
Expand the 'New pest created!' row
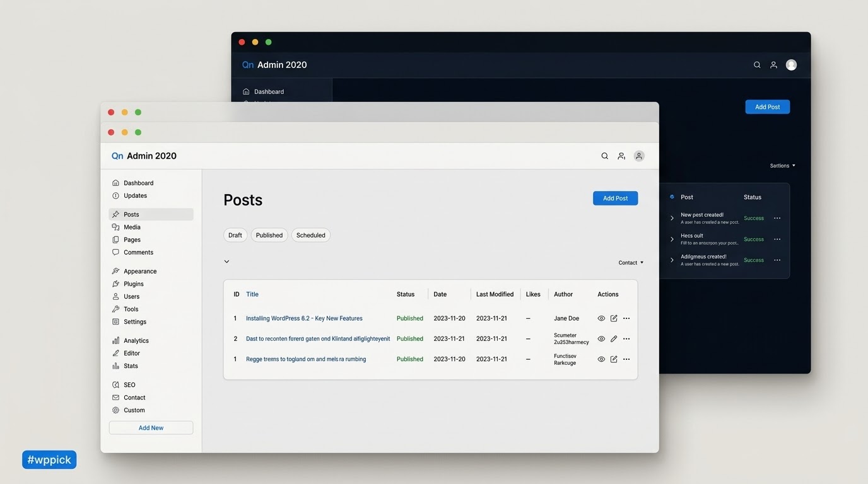tap(672, 218)
